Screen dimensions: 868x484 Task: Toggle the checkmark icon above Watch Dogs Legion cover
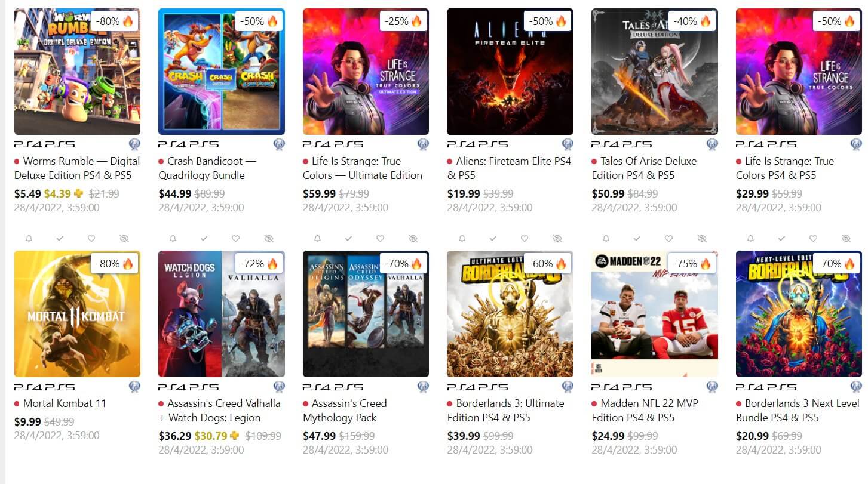pyautogui.click(x=204, y=238)
